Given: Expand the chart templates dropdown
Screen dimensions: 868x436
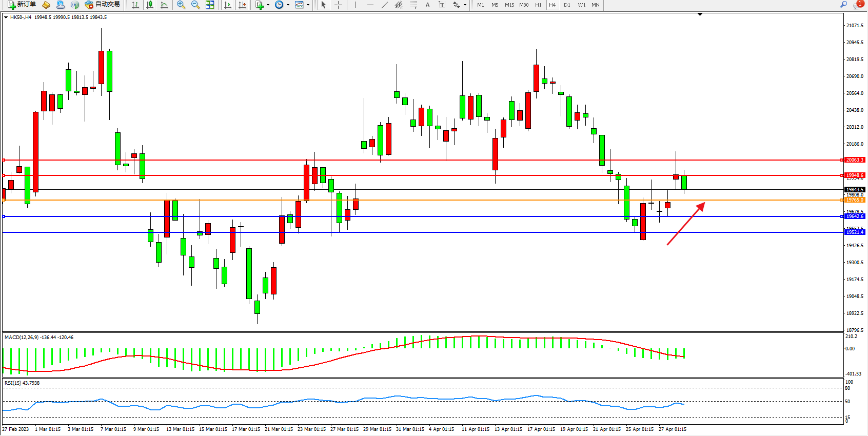Looking at the screenshot, I should 308,5.
